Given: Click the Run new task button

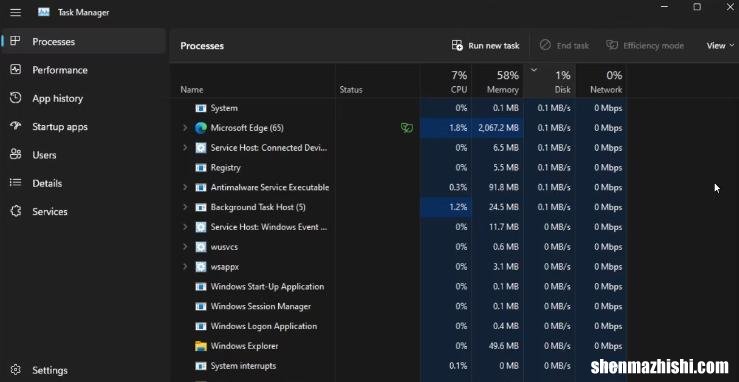Looking at the screenshot, I should point(485,45).
